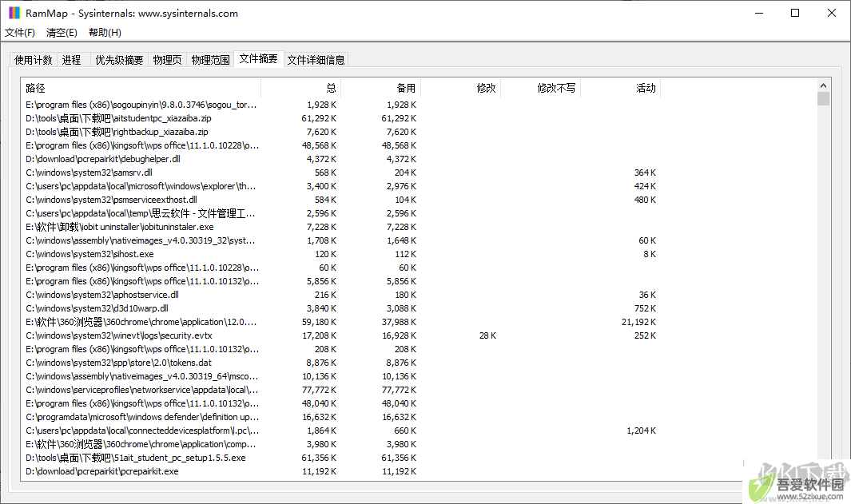Sort by the 备用 column header
851x504 pixels.
[381, 88]
